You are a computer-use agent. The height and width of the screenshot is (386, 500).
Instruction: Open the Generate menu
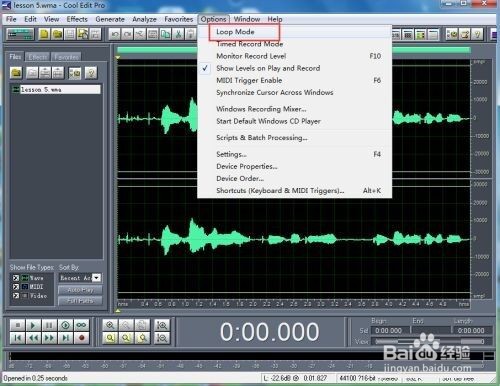click(x=110, y=19)
